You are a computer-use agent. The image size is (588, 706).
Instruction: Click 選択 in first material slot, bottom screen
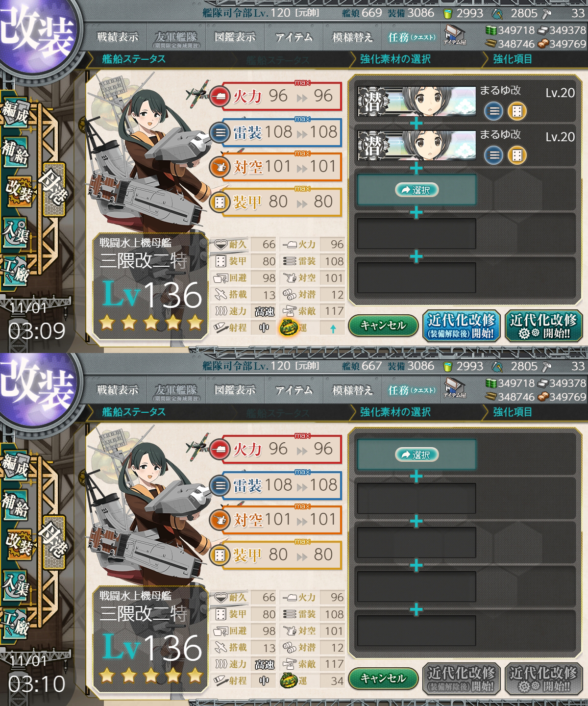(x=416, y=455)
